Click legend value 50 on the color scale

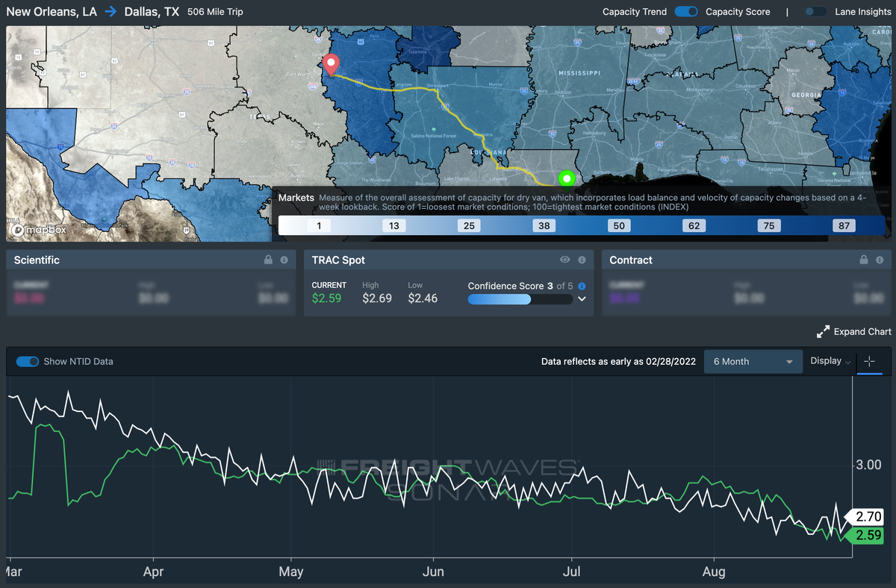click(619, 225)
